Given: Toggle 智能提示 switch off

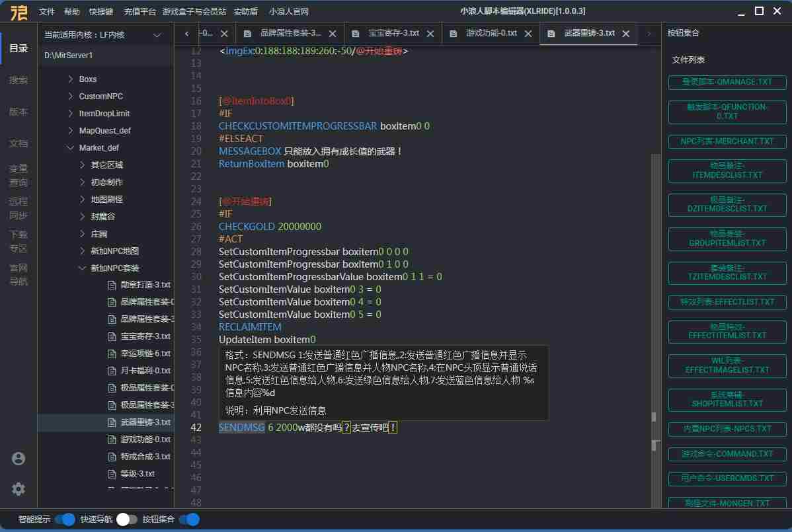Looking at the screenshot, I should pos(63,519).
